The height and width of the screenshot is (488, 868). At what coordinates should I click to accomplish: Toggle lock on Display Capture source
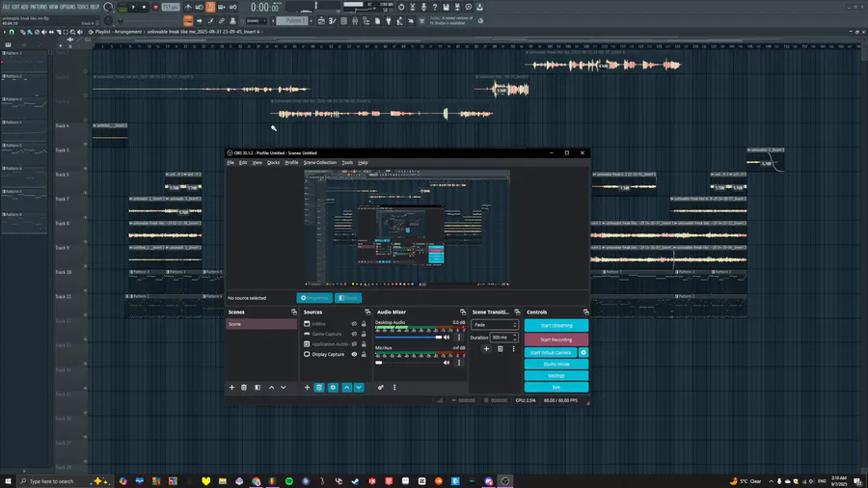click(x=364, y=354)
